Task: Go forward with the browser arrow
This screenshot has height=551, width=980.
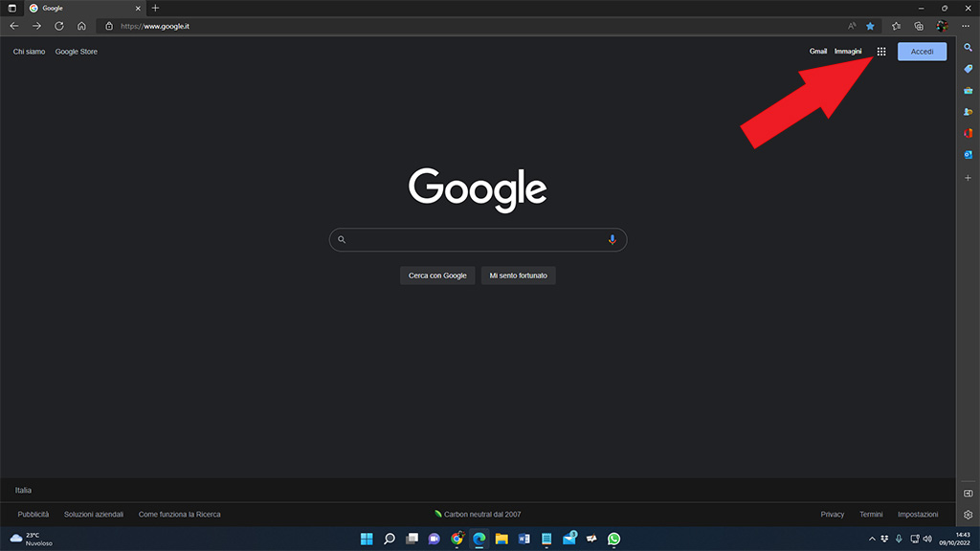Action: click(37, 26)
